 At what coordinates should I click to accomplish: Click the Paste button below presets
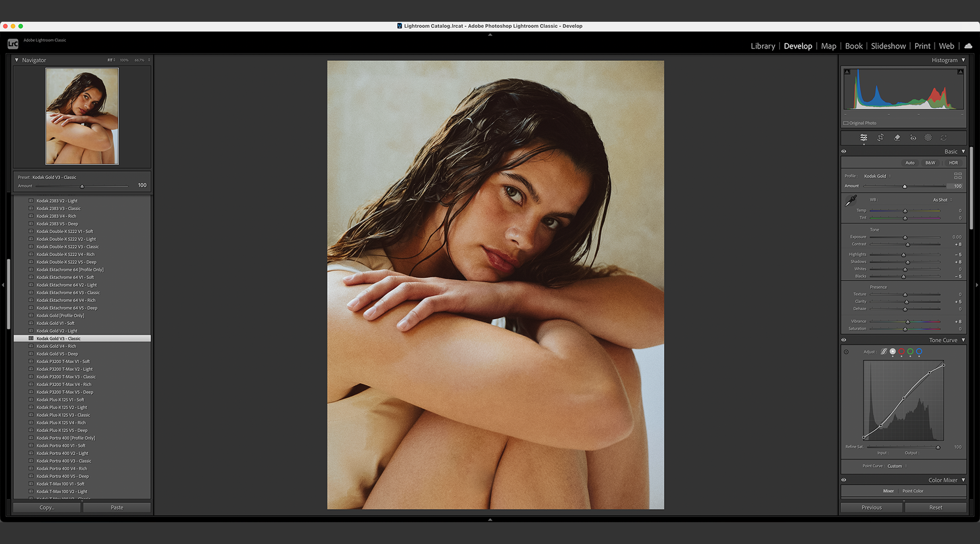pos(117,507)
